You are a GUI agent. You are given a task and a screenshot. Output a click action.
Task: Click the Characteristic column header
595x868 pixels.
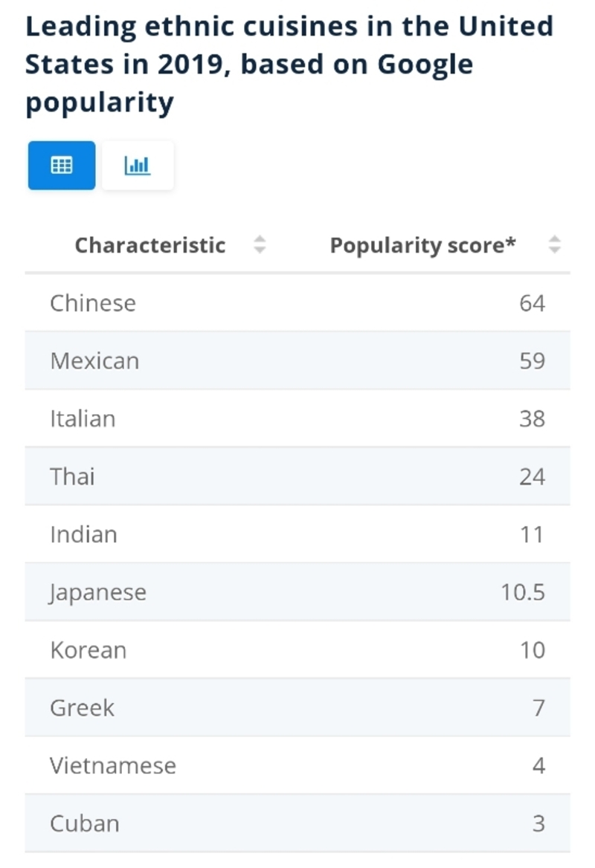[x=150, y=245]
